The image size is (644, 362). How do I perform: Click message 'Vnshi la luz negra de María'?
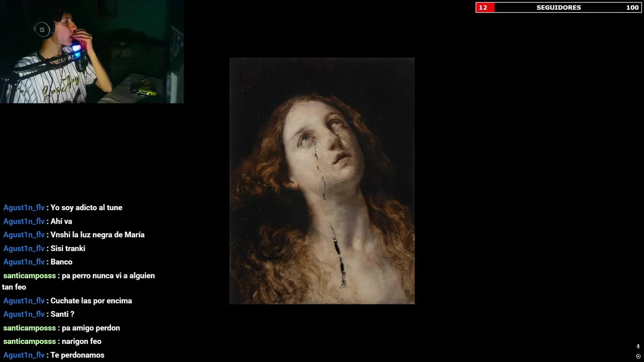coord(98,235)
